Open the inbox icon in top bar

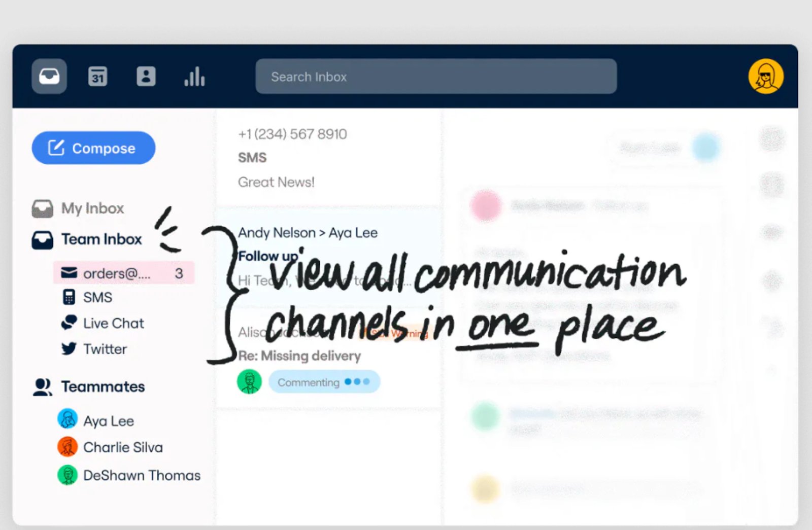[49, 77]
